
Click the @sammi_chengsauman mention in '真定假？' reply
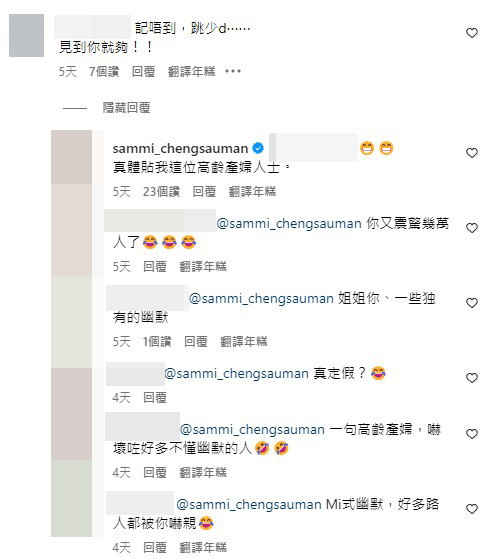[236, 373]
